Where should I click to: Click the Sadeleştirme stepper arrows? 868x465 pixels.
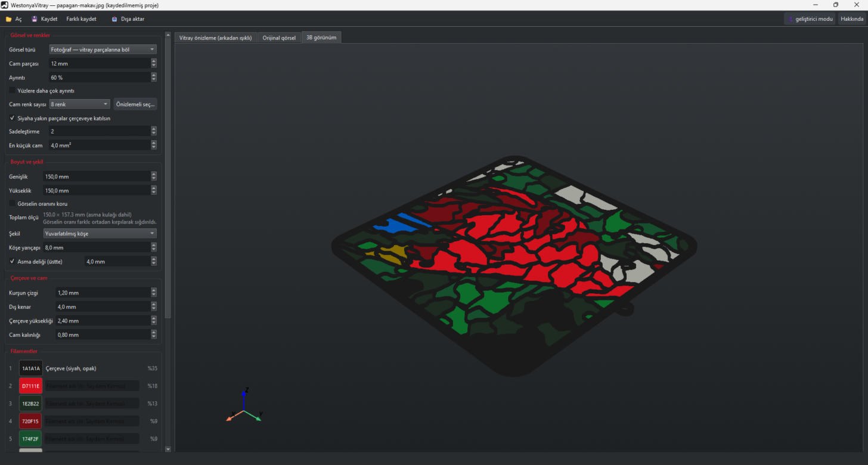154,131
